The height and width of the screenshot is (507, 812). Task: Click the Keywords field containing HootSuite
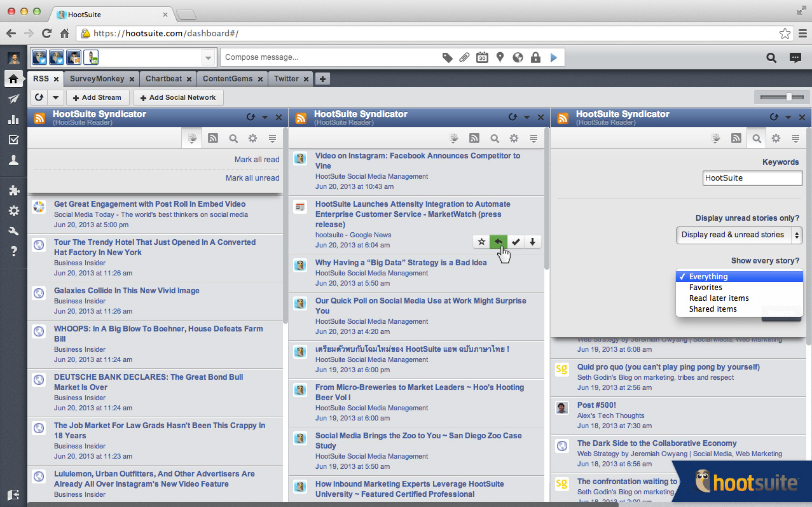(753, 178)
